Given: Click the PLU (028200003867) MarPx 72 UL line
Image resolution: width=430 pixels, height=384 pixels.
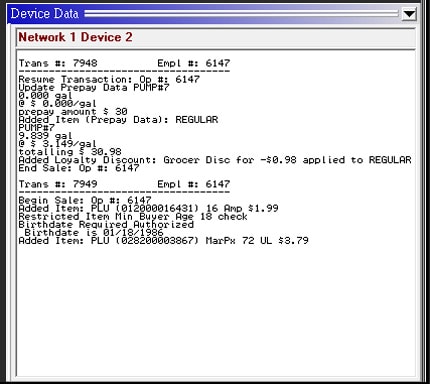Looking at the screenshot, I should 163,240.
